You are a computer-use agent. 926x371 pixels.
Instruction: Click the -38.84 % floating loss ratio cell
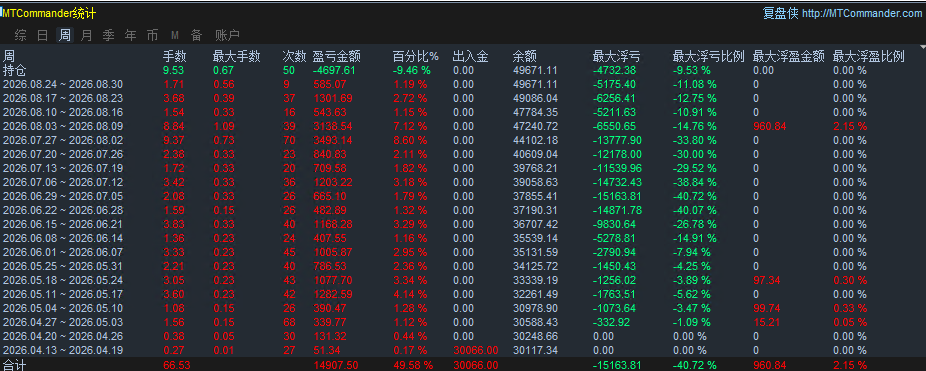tap(695, 182)
